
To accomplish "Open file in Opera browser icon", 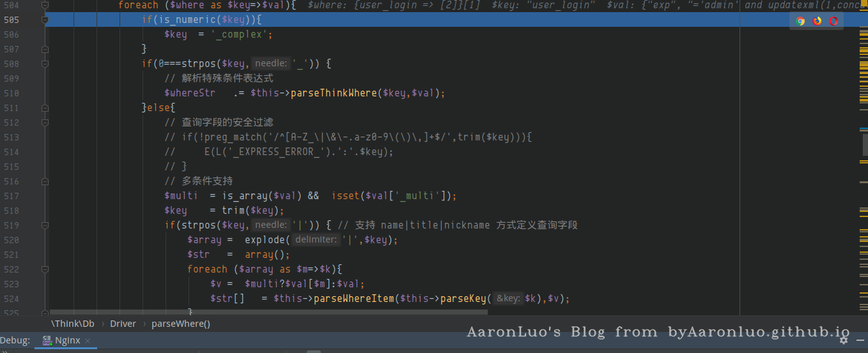I will [833, 21].
